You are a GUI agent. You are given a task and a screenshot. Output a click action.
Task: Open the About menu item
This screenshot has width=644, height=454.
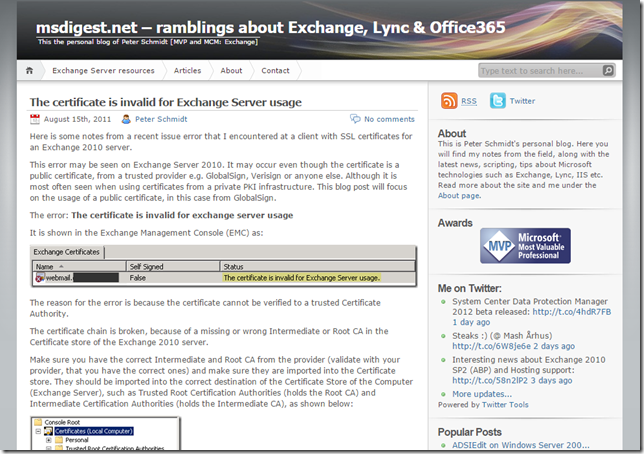click(x=231, y=71)
